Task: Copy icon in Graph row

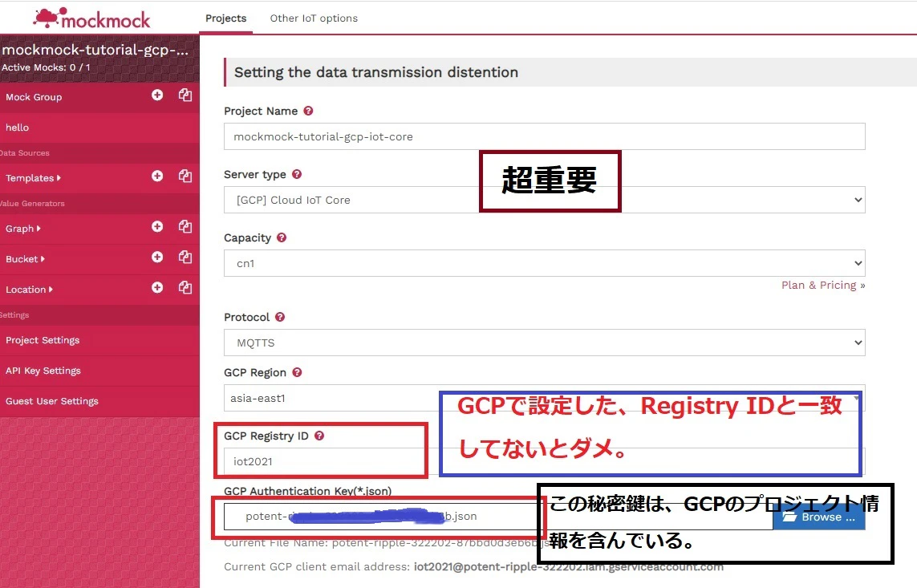Action: tap(185, 226)
